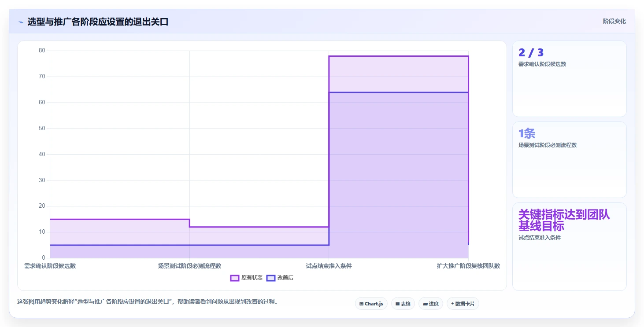
Task: Select the 数据卡片 tag
Action: pos(463,304)
